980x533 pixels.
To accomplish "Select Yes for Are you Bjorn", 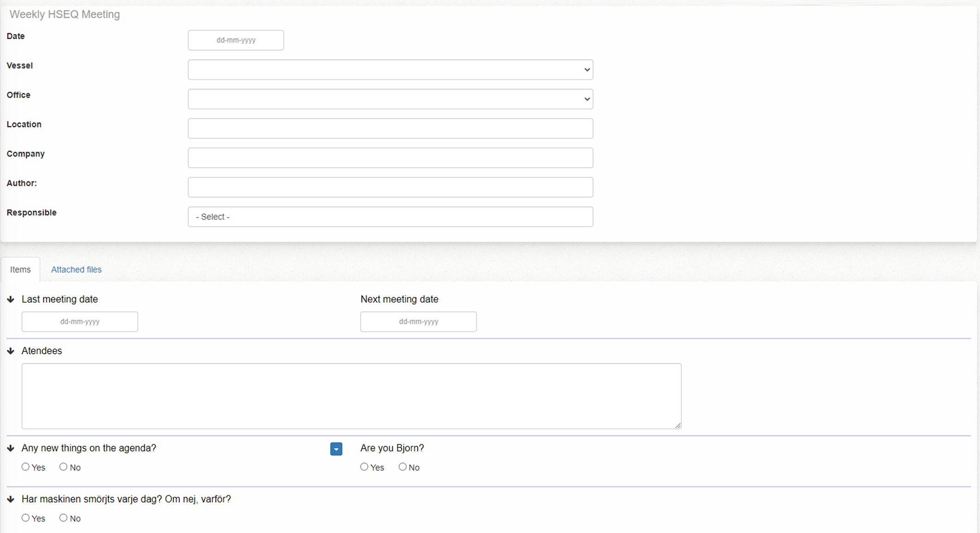I will coord(364,467).
